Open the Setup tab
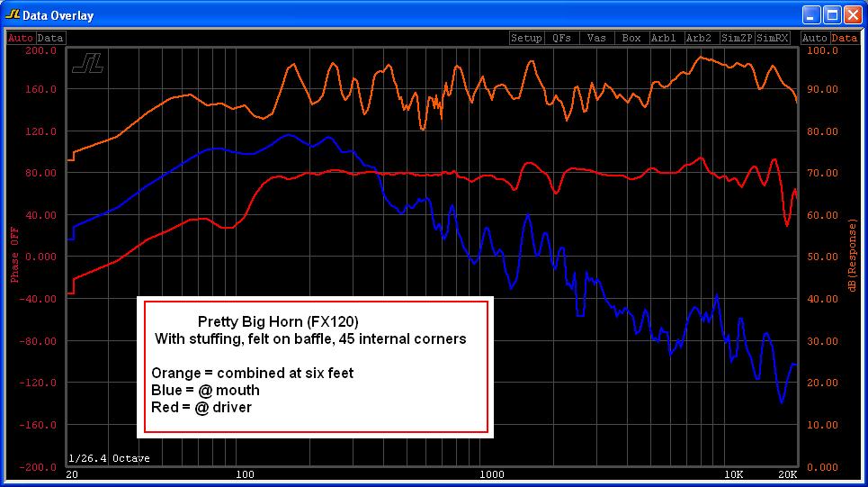The width and height of the screenshot is (868, 487). (x=526, y=38)
